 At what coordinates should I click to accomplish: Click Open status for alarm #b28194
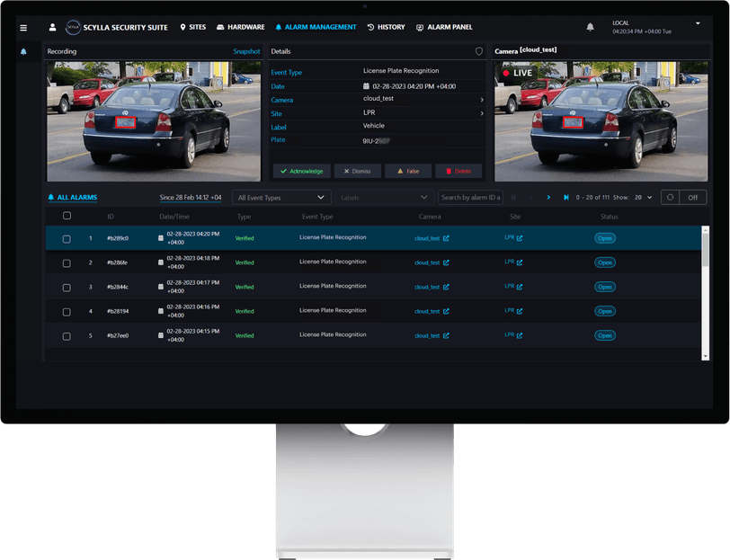pyautogui.click(x=605, y=311)
